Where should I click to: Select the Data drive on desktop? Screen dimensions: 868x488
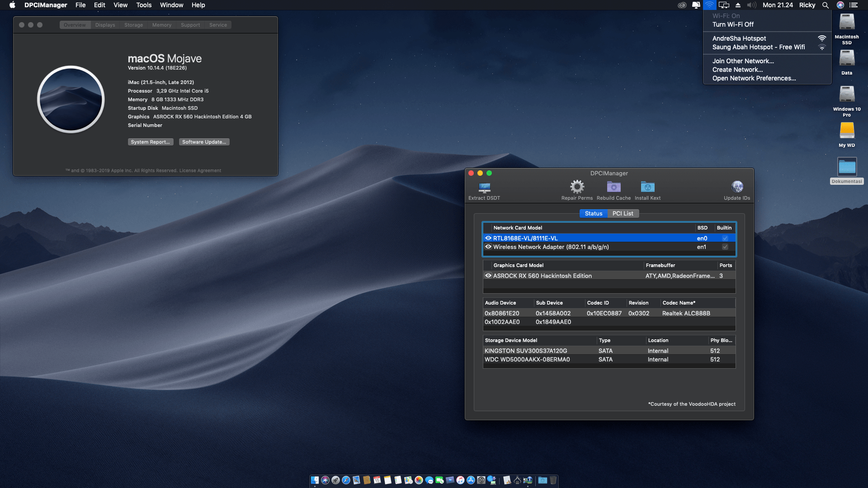[x=847, y=58]
